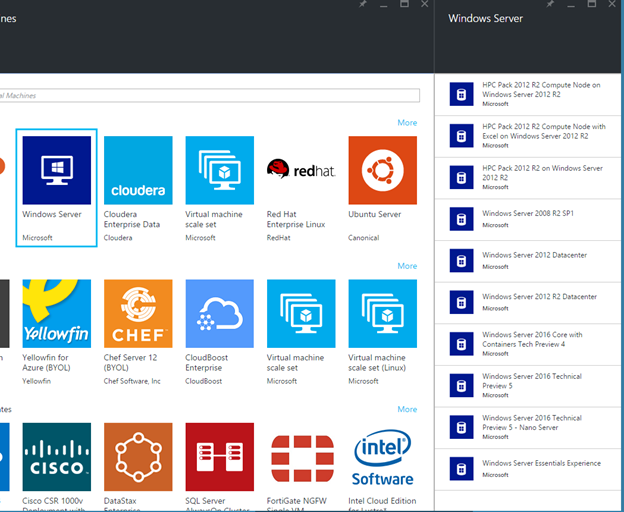
Task: Click the Red Hat Enterprise Linux icon
Action: (301, 170)
